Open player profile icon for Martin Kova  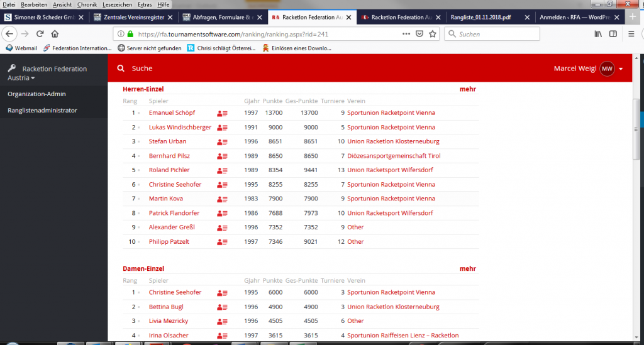pos(222,199)
